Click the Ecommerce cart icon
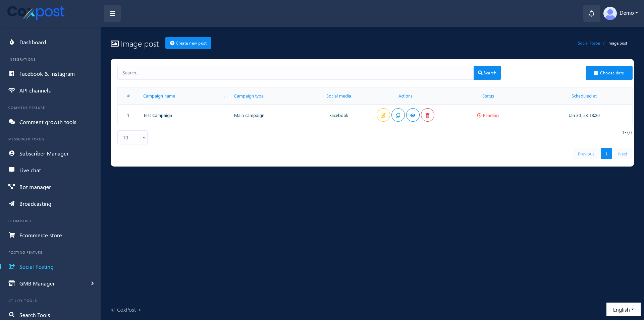644x320 pixels. (12, 235)
